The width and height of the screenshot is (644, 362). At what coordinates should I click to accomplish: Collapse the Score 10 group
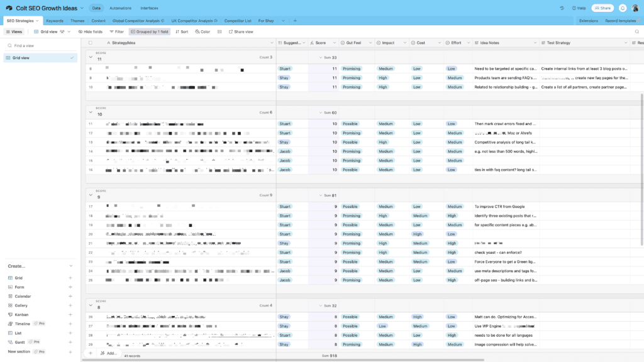point(91,112)
